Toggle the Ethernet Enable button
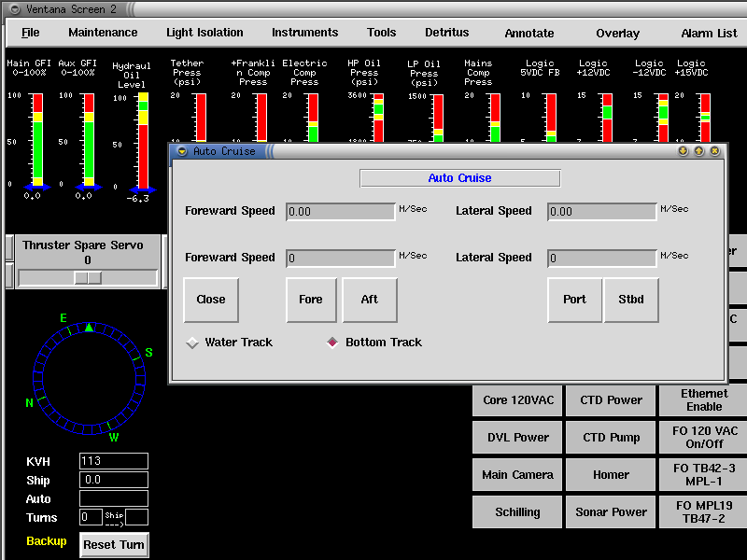This screenshot has width=747, height=560. (704, 400)
